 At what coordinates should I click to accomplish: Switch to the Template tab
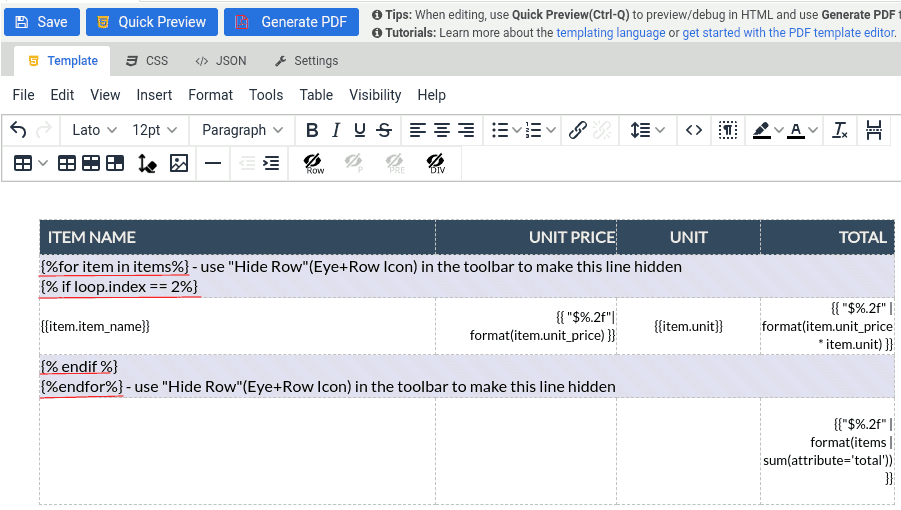pyautogui.click(x=62, y=61)
